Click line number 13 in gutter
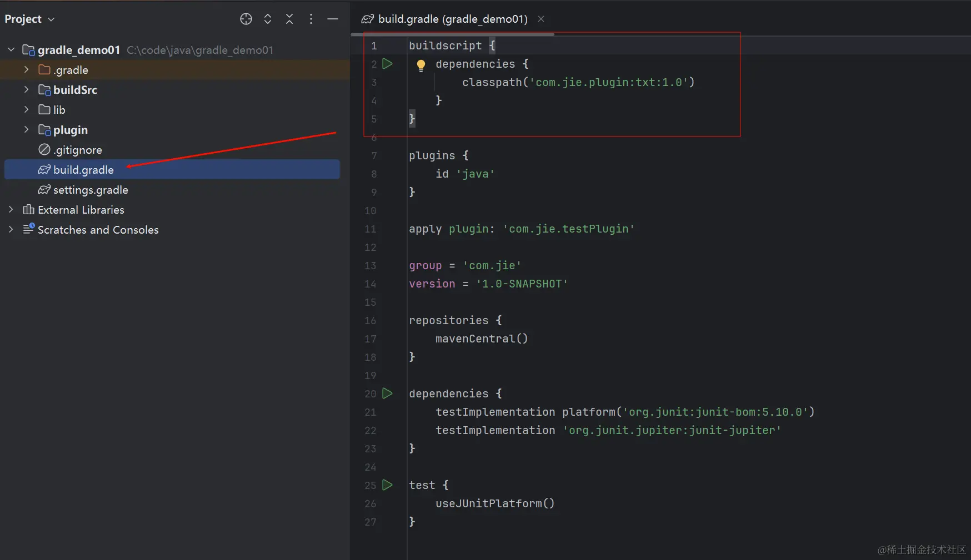This screenshot has width=971, height=560. pos(371,265)
